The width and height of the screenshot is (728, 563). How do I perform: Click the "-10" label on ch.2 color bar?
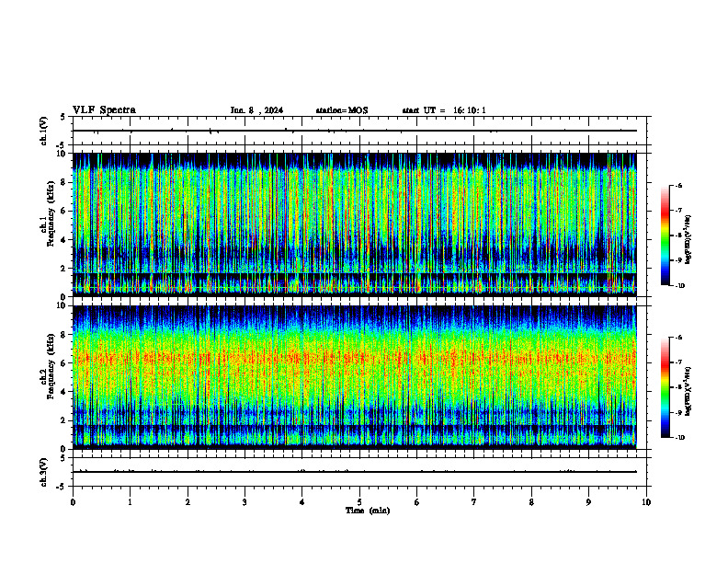click(x=679, y=438)
